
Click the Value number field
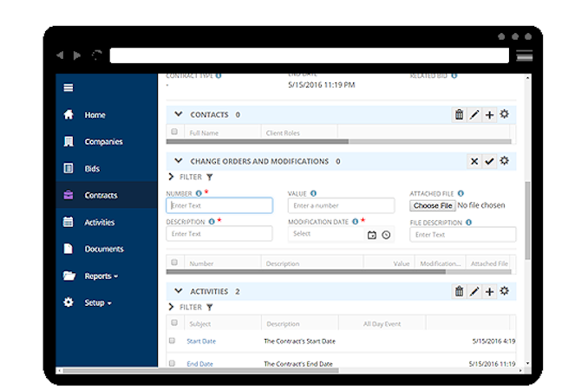341,205
